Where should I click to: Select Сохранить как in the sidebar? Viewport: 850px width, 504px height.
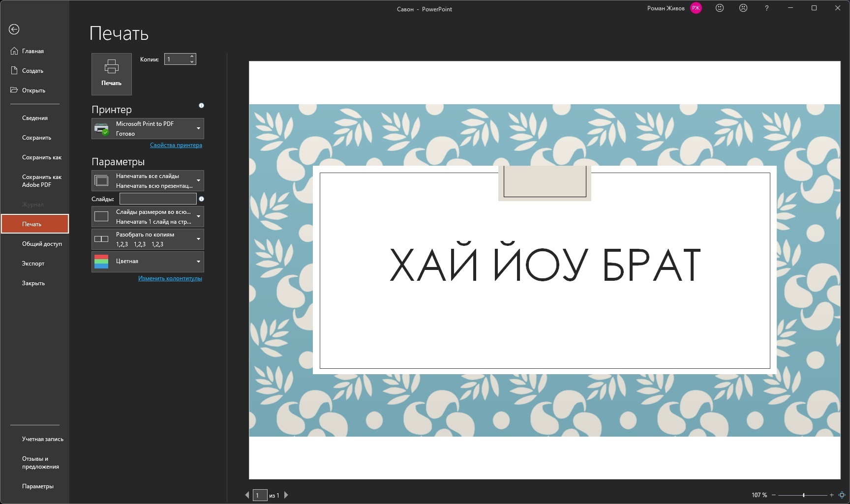42,157
